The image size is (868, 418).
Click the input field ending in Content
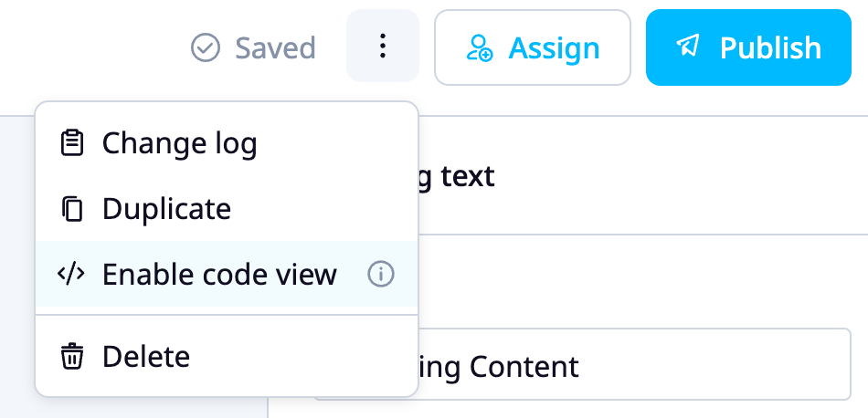coord(582,364)
